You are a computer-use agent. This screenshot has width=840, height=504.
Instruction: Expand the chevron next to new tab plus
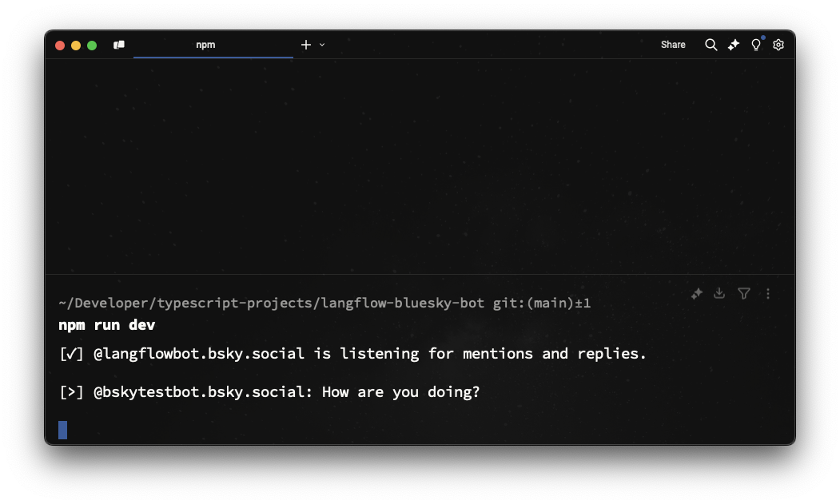pyautogui.click(x=322, y=45)
